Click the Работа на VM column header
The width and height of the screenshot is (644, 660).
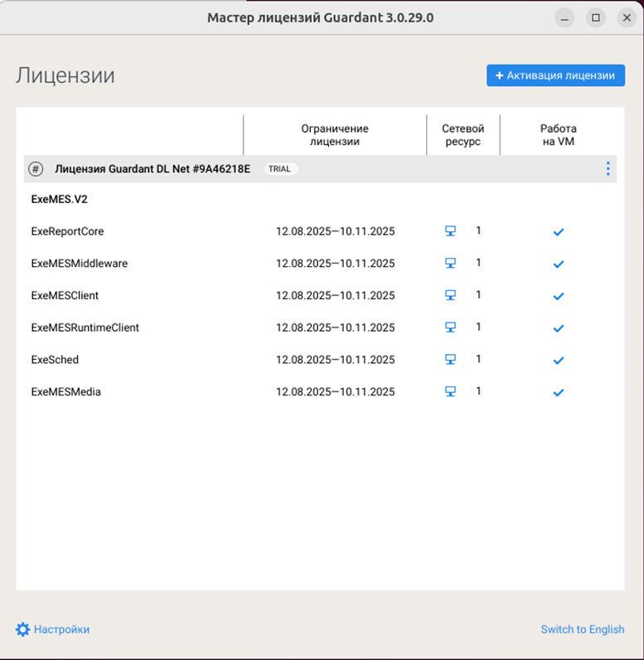click(x=558, y=134)
